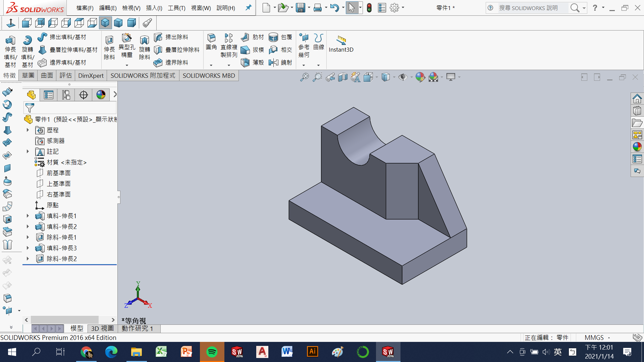The image size is (644, 362).
Task: Expand the 填料-伸長1 feature node
Action: [28, 216]
